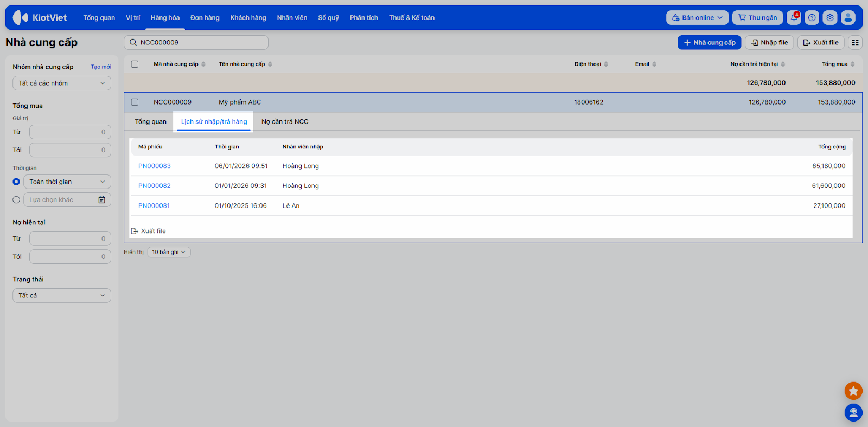The height and width of the screenshot is (427, 868).
Task: Switch to the supplier Tổng quan tab
Action: tap(151, 121)
